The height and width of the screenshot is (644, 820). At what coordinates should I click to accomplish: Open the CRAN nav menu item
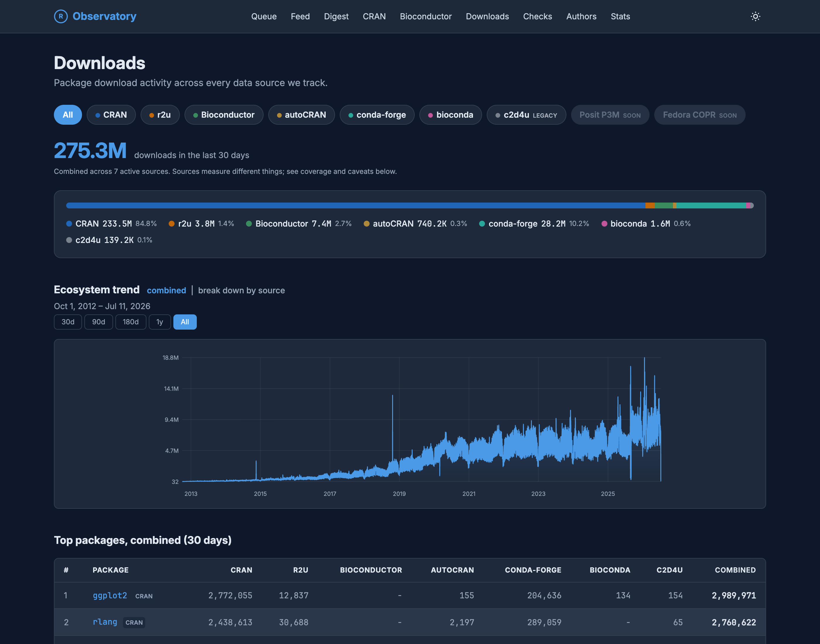click(374, 16)
